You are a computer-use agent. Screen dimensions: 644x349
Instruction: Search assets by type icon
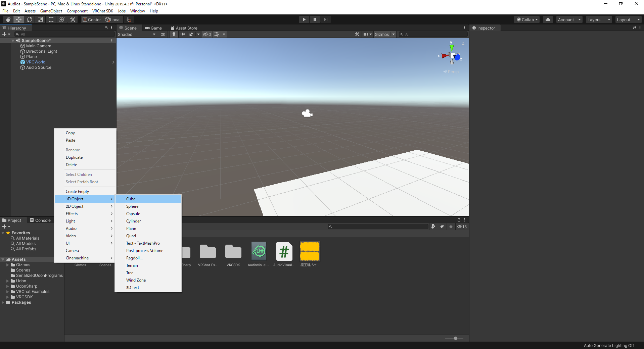point(433,227)
